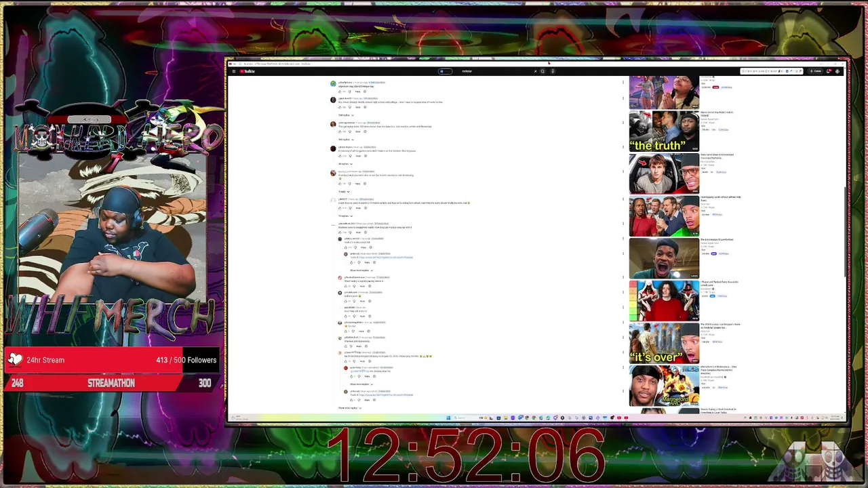This screenshot has width=868, height=488.
Task: Reply to the 'Brilliant point' comment
Action: 363,301
